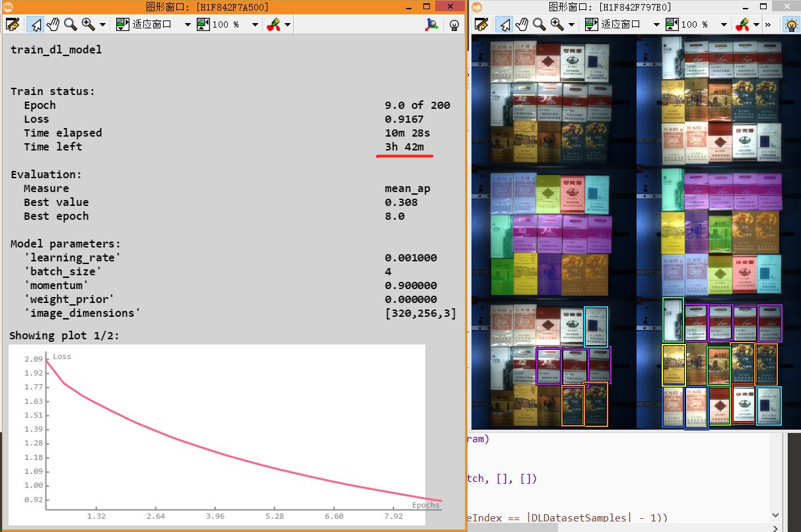
Task: Click the 2.09 y-axis tick on loss plot
Action: tap(33, 358)
